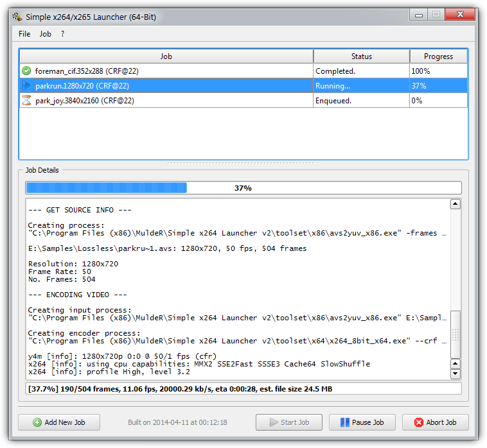Minimize the Simple x264/x265 Launcher window
The image size is (487, 448).
419,15
